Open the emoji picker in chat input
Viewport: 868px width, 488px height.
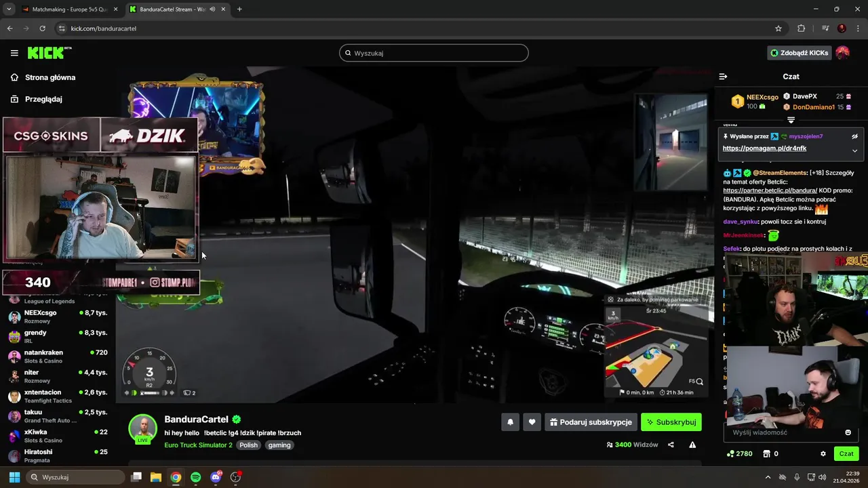(x=848, y=432)
